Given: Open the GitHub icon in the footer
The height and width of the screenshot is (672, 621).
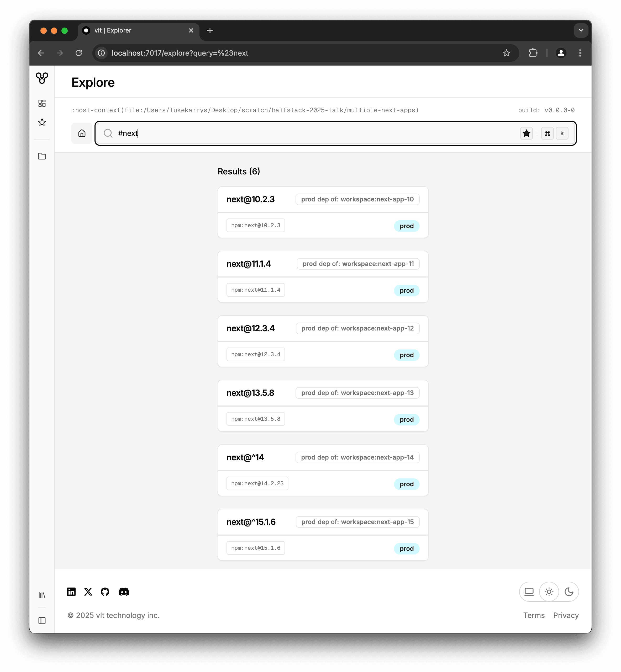Looking at the screenshot, I should [105, 592].
